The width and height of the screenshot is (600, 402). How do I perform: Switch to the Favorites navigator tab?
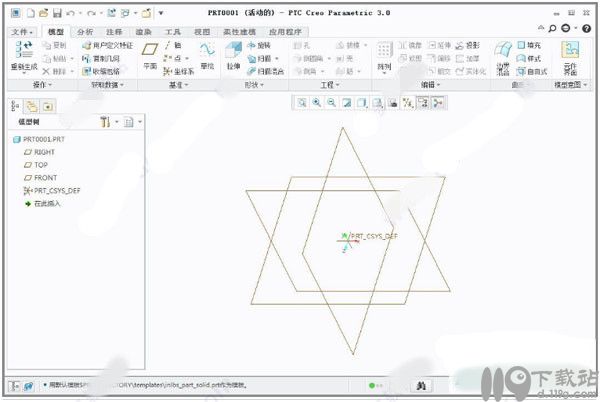pos(48,106)
